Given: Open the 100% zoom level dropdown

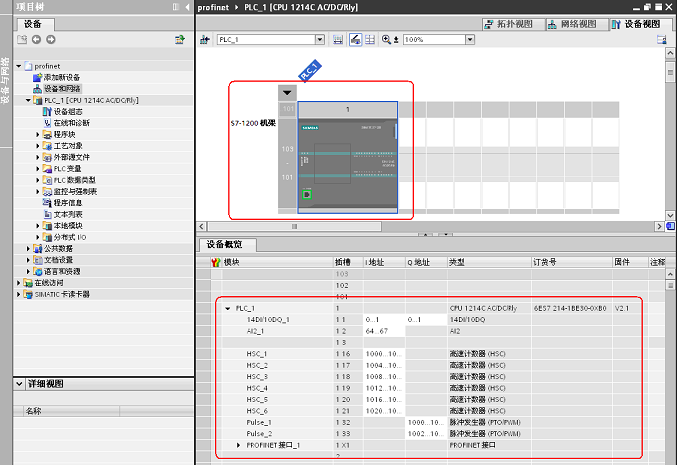Looking at the screenshot, I should (x=470, y=40).
